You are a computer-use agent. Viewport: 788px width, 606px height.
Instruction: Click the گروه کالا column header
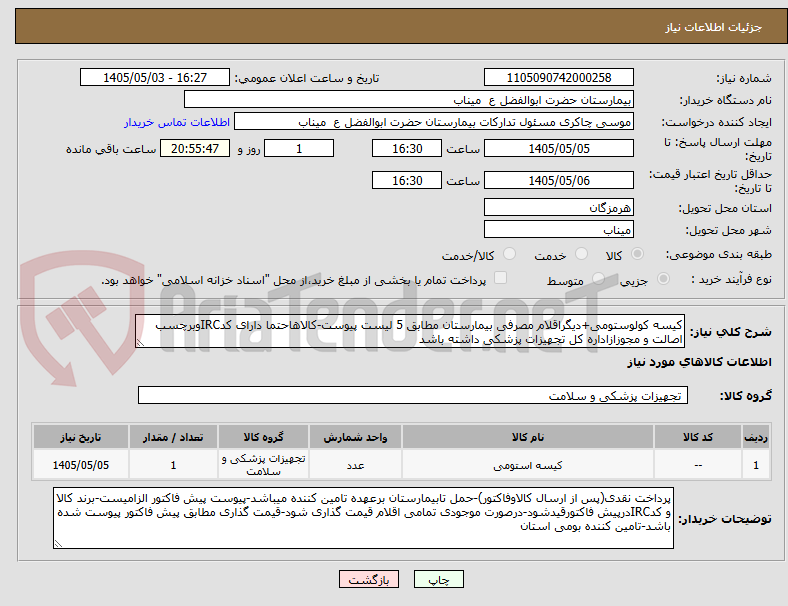tap(263, 437)
